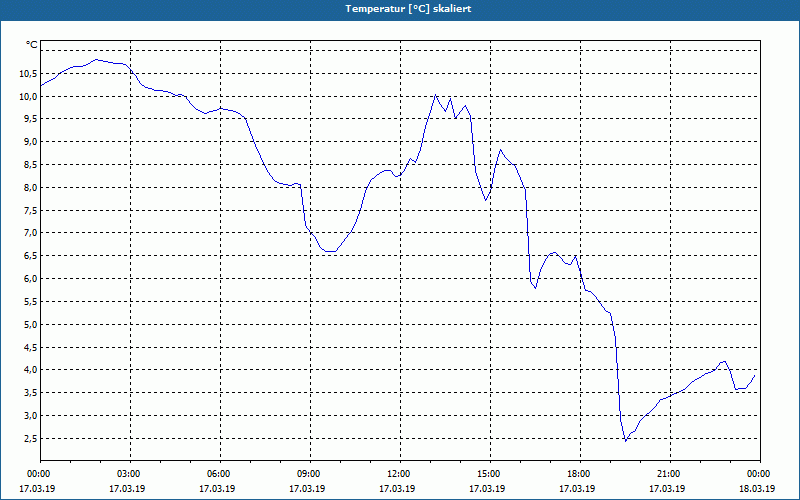This screenshot has width=800, height=500.
Task: Click the 8,0 y-axis label
Action: click(x=30, y=188)
